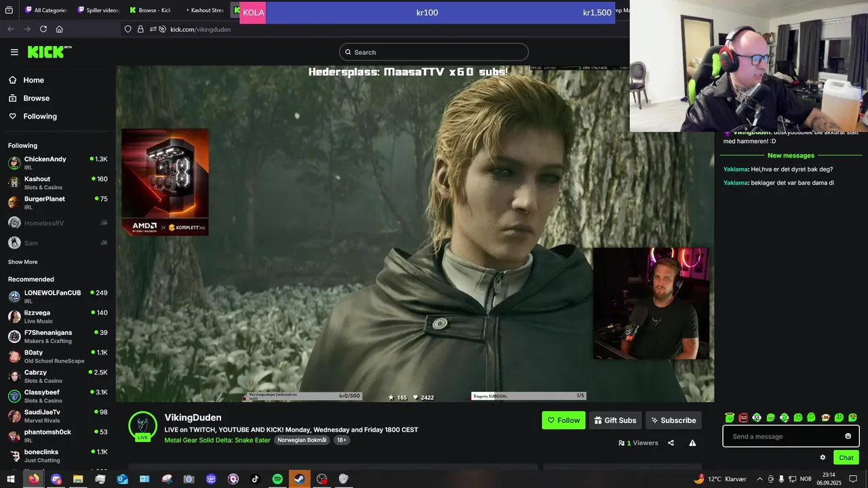Image resolution: width=868 pixels, height=488 pixels.
Task: Open the Windows Start menu
Action: pyautogui.click(x=11, y=479)
